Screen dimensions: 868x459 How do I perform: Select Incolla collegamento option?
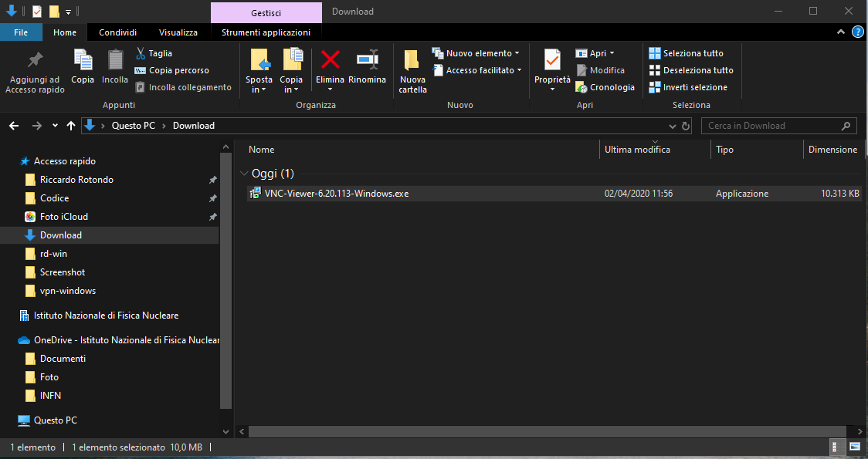click(x=183, y=87)
